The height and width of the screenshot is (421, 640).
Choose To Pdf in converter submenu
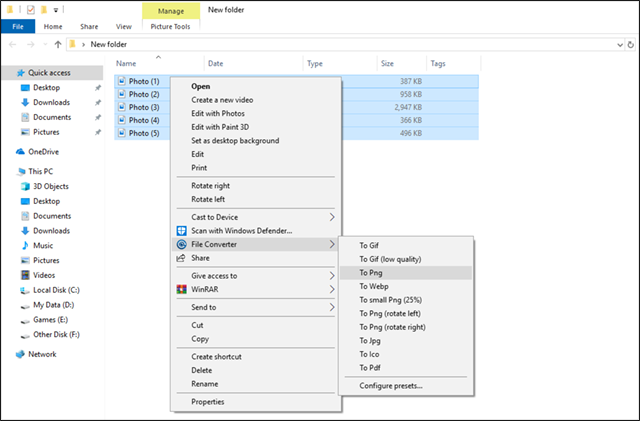coord(371,367)
